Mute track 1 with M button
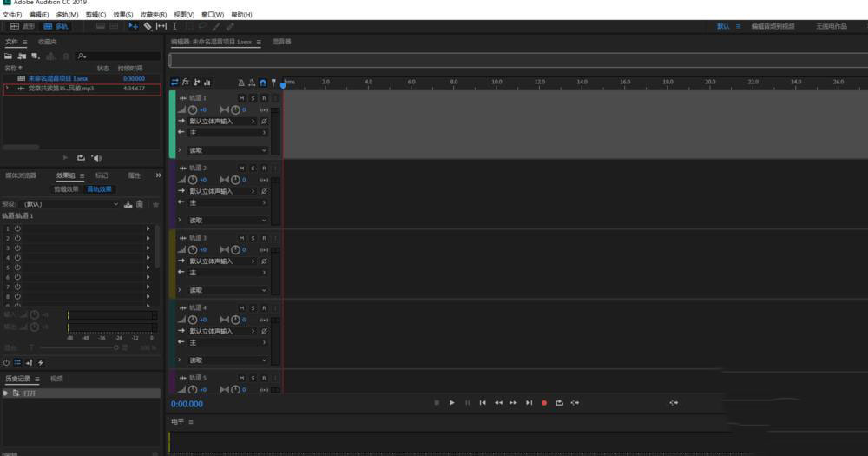Image resolution: width=868 pixels, height=456 pixels. point(242,98)
